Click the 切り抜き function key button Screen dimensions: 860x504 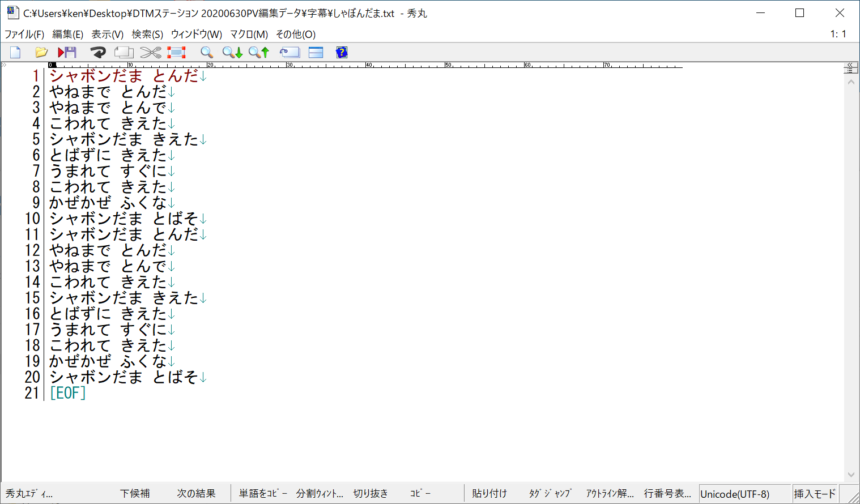click(x=371, y=494)
